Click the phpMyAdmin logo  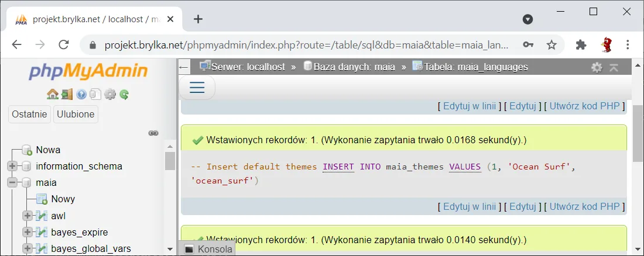88,72
